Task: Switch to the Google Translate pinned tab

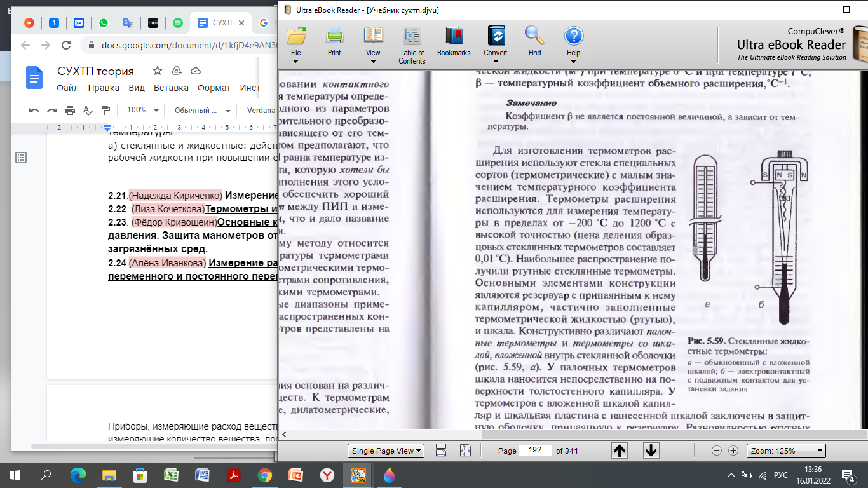Action: click(128, 23)
